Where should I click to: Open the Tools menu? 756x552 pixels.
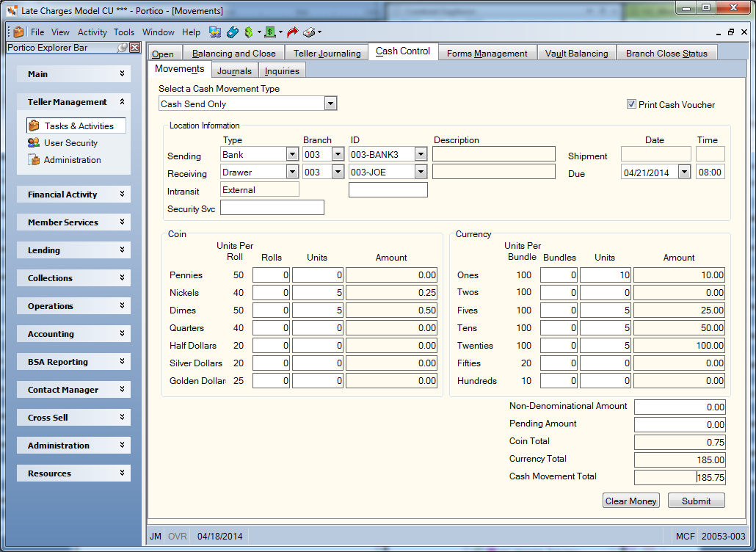(124, 32)
